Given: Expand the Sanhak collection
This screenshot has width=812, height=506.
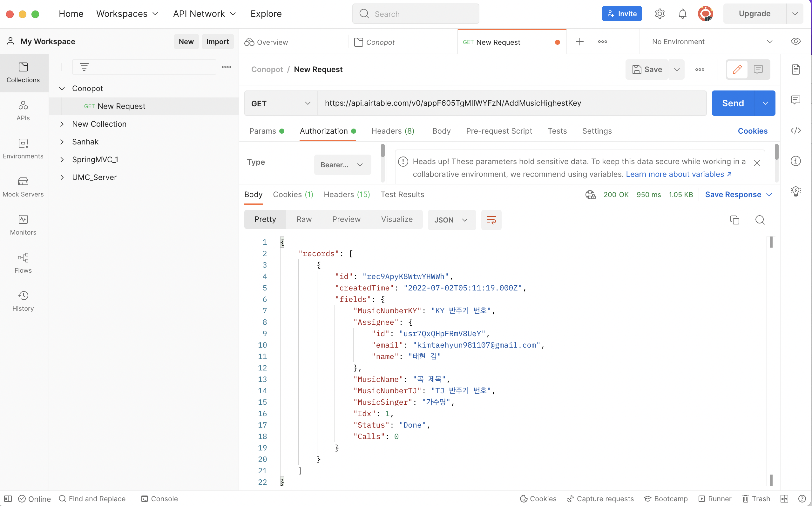Looking at the screenshot, I should (62, 142).
